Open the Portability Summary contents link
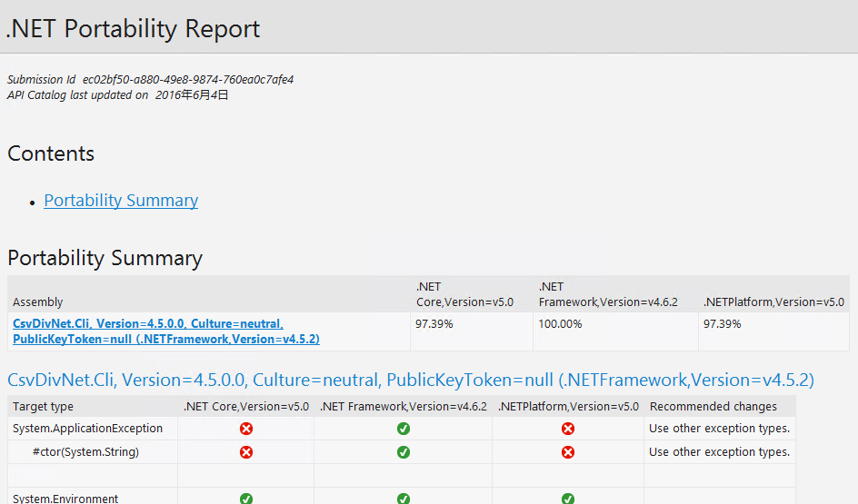 tap(121, 201)
